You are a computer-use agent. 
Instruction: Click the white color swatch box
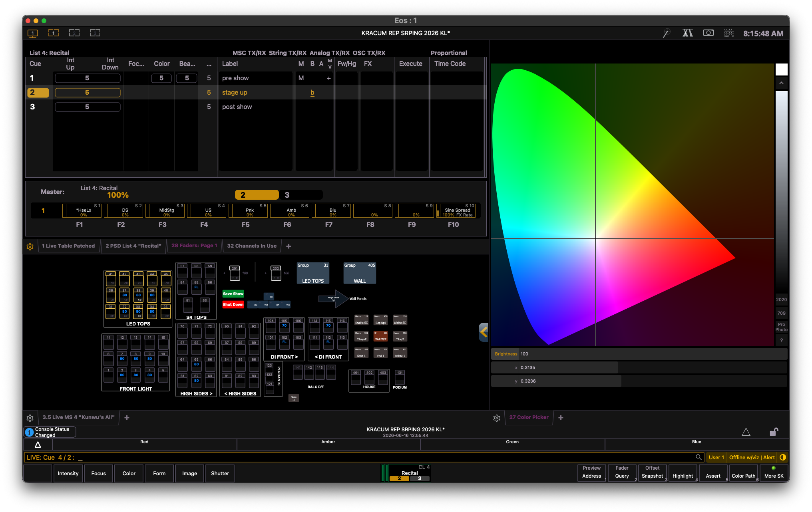tap(781, 69)
